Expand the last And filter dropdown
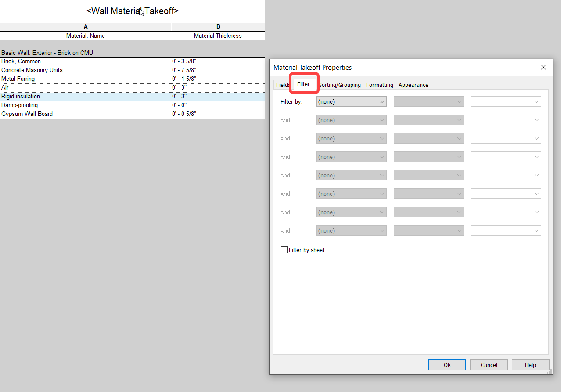The height and width of the screenshot is (392, 561). tap(351, 230)
